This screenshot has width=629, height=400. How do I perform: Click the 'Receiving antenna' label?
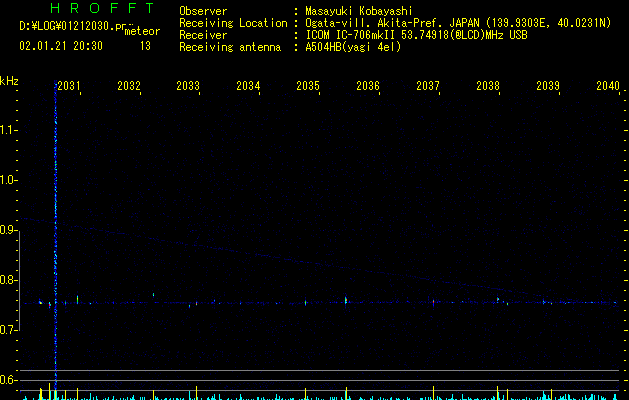230,47
